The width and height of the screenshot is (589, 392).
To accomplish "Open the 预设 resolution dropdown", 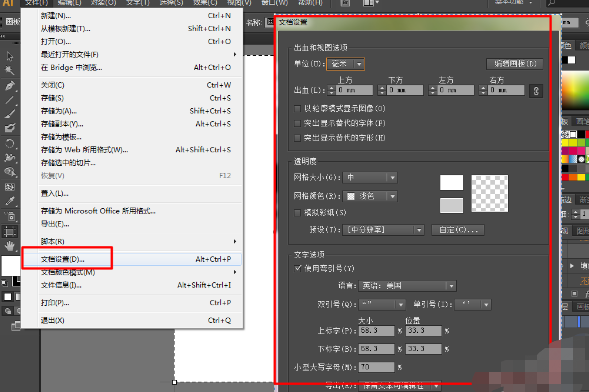I will [x=384, y=230].
